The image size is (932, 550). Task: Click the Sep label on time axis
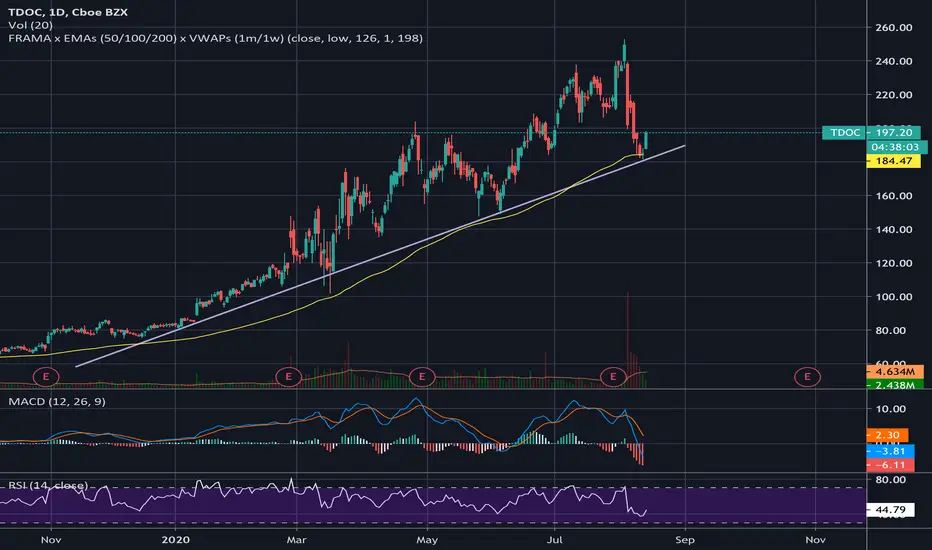pyautogui.click(x=685, y=540)
